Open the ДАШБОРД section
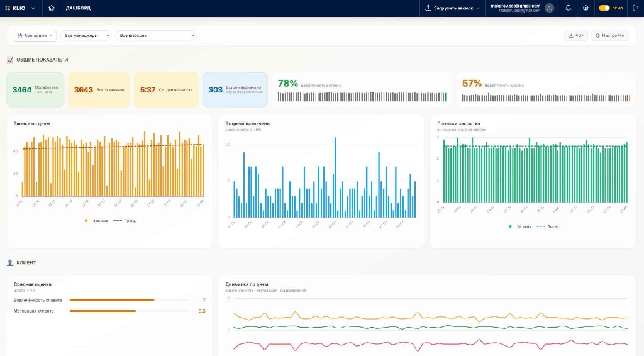 (78, 8)
